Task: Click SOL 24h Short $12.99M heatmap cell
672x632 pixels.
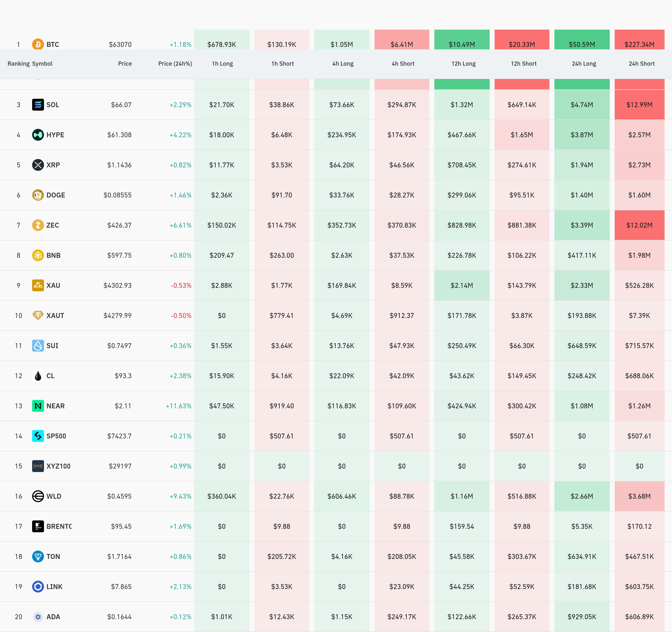Action: pyautogui.click(x=639, y=105)
